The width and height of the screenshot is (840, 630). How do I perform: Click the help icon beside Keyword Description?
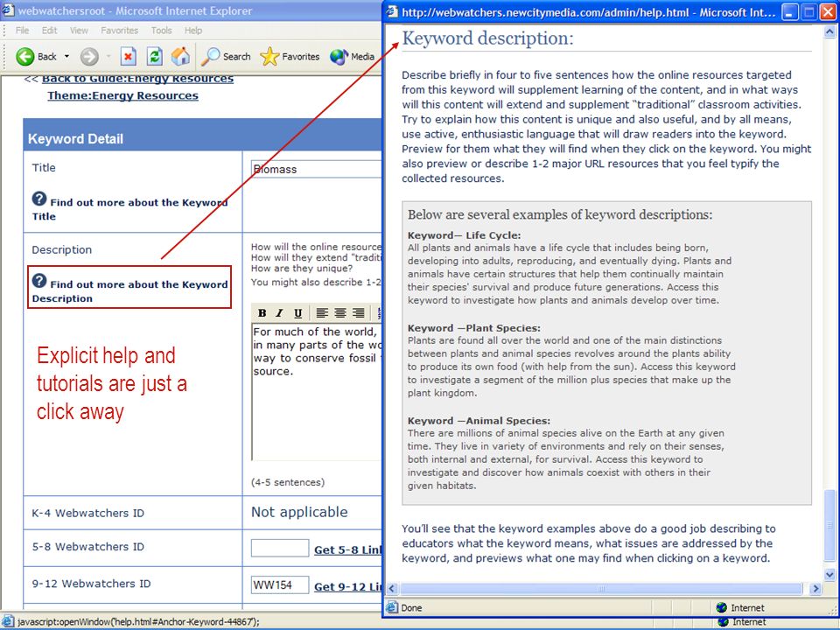tap(39, 281)
